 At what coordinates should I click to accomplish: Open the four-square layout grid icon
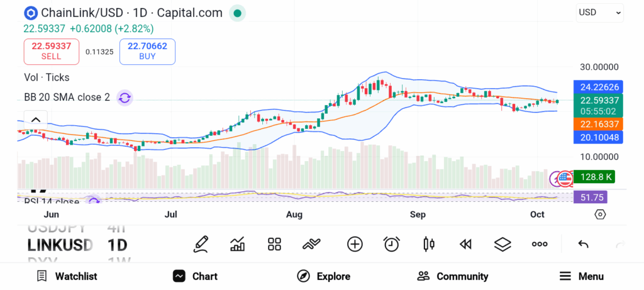[x=274, y=244]
